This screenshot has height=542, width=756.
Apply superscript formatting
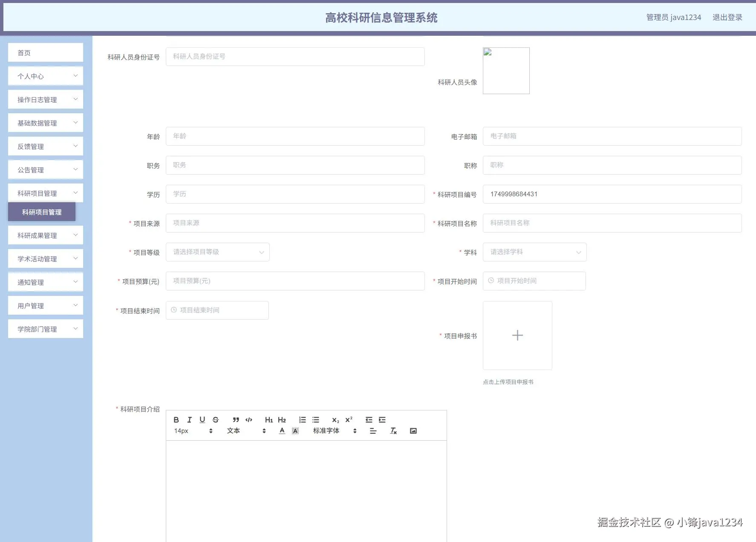[x=349, y=420]
